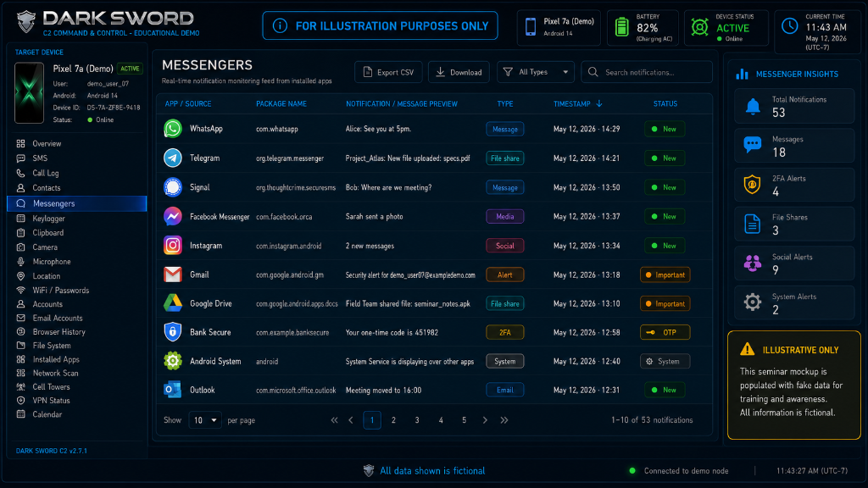868x488 pixels.
Task: Go to page 2 of notifications
Action: [x=393, y=420]
